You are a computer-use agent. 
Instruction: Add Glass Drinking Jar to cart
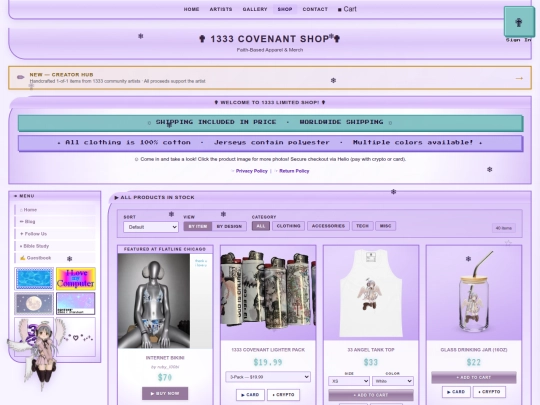click(x=474, y=377)
